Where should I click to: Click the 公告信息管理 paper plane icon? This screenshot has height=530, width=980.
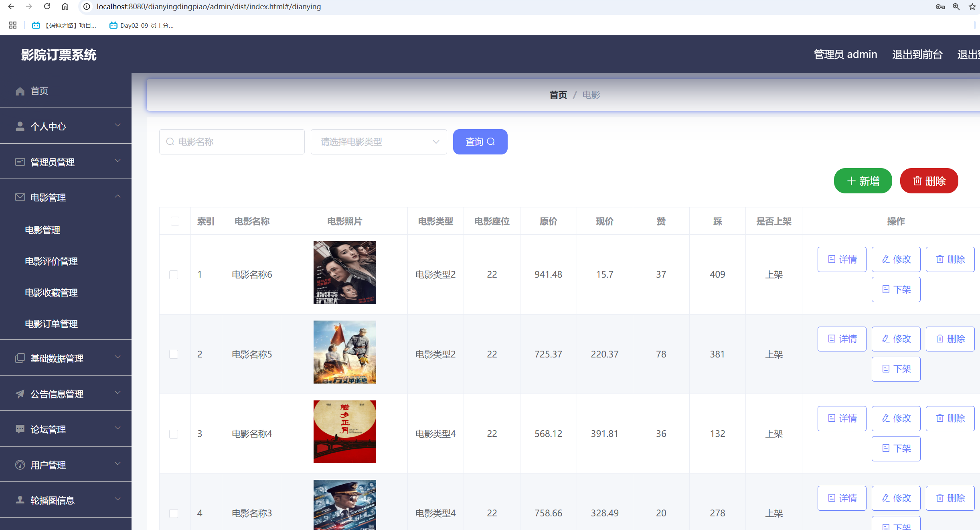coord(20,394)
